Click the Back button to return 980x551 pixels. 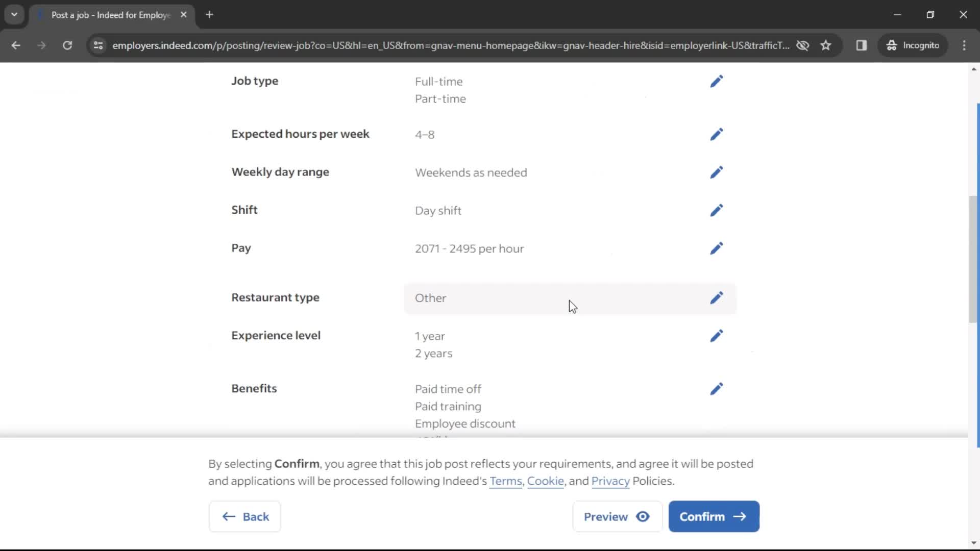click(246, 516)
